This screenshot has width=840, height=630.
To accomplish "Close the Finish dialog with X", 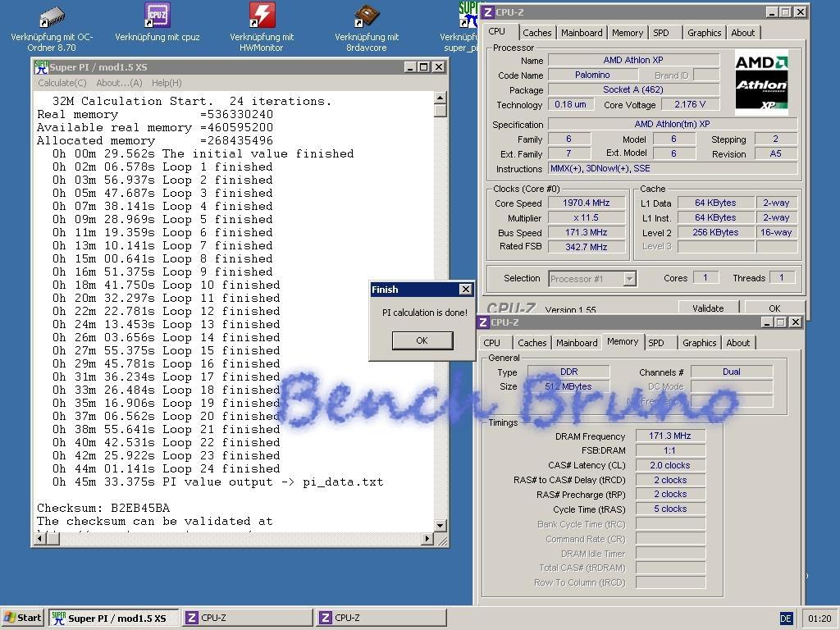I will coord(466,290).
